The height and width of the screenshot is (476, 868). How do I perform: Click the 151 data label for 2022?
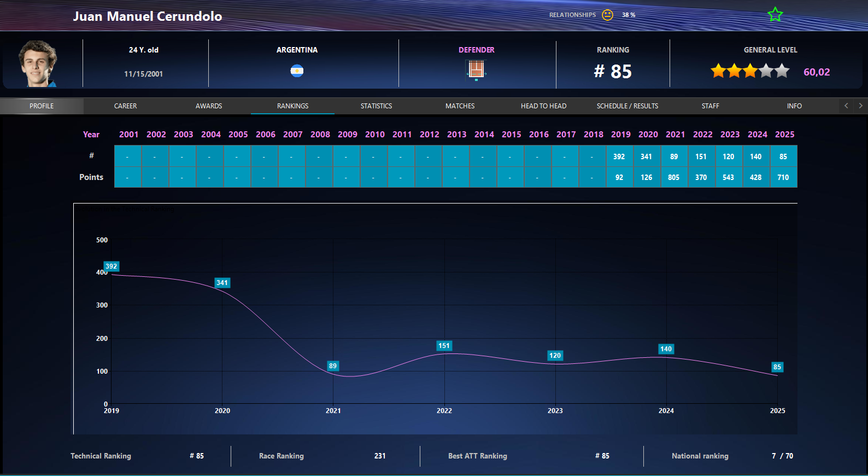(444, 346)
